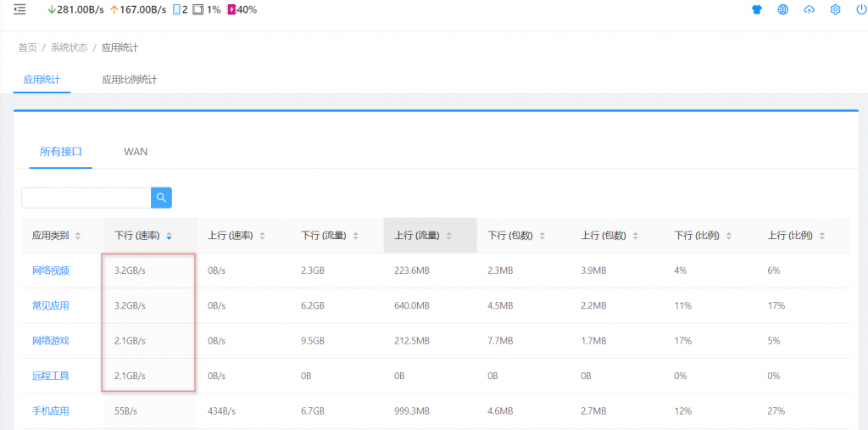Sort by 上行 (流量) column arrows
This screenshot has height=430, width=868.
coord(448,236)
